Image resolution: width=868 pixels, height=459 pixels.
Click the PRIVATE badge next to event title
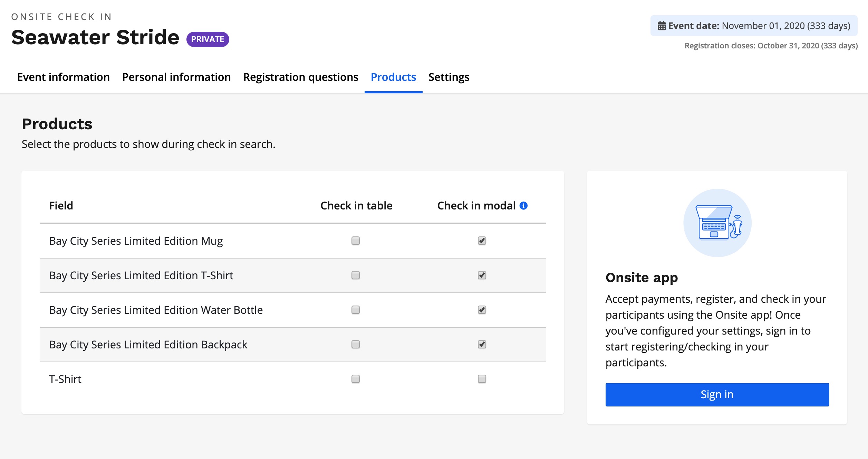point(208,39)
